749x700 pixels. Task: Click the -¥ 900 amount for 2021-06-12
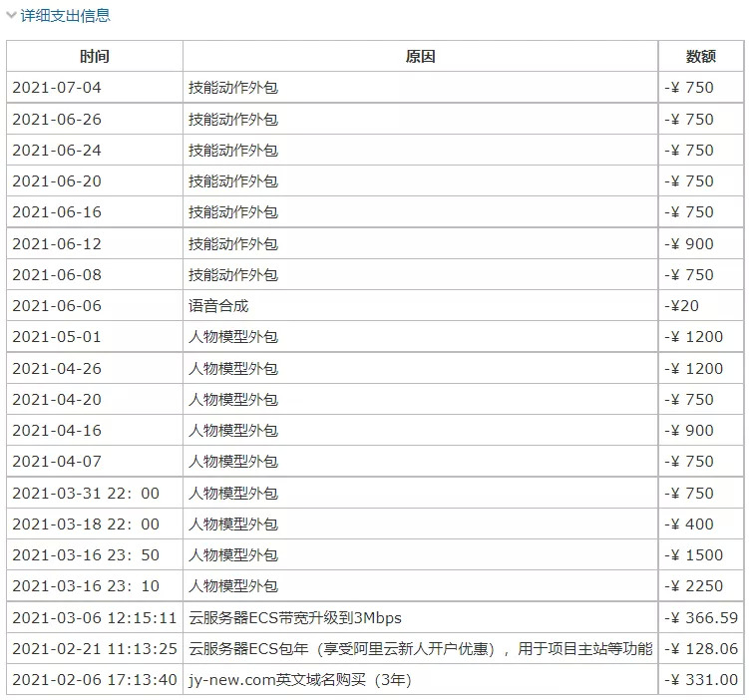689,244
